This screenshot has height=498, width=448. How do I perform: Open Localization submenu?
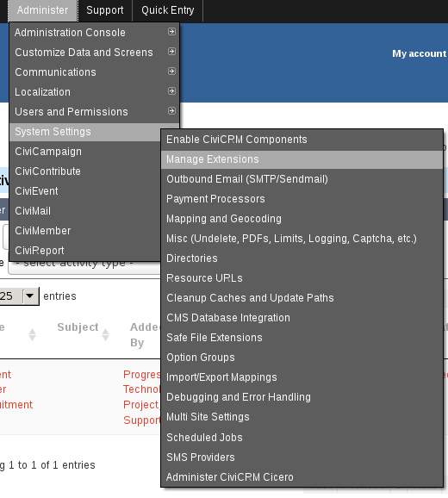pos(94,92)
